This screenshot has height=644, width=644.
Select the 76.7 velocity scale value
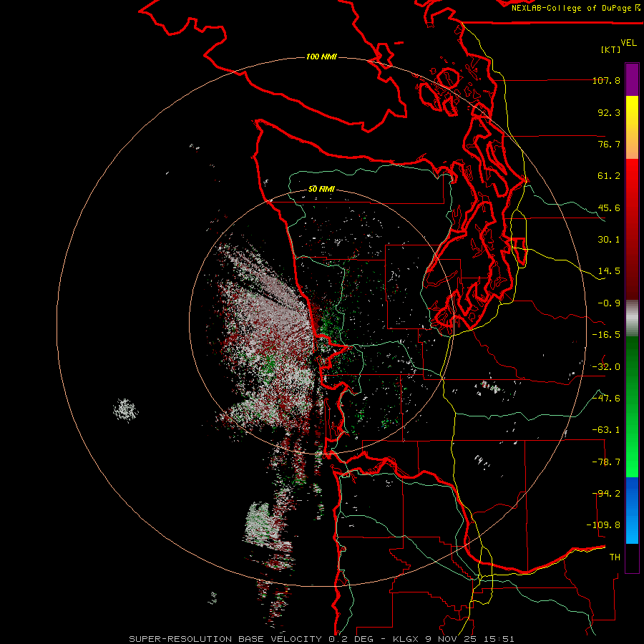point(609,144)
